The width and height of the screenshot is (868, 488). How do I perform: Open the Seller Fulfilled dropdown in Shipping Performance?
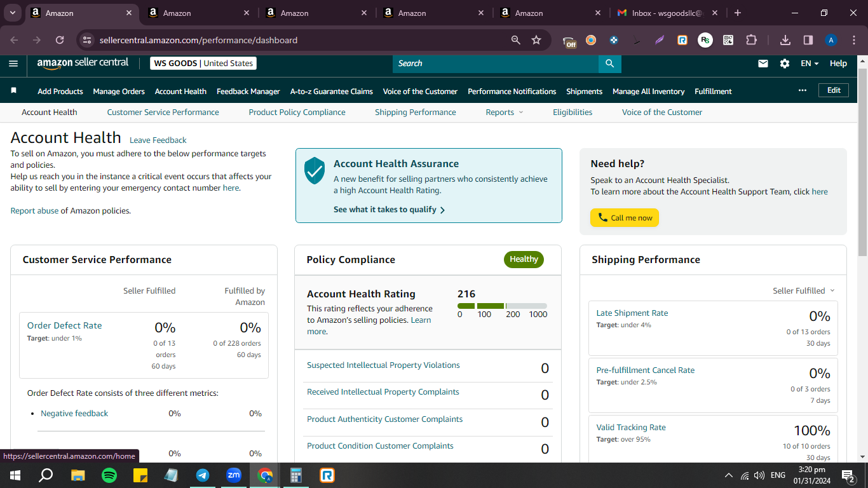[x=804, y=290]
